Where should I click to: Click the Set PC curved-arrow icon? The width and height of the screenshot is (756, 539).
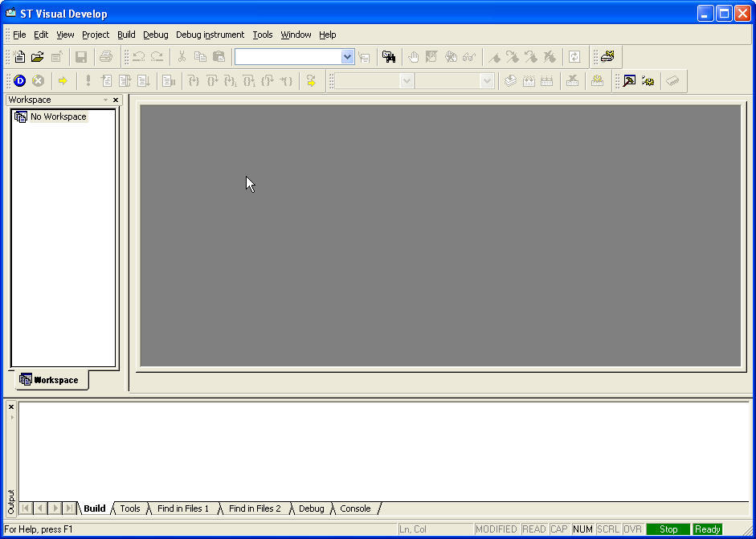[x=311, y=81]
